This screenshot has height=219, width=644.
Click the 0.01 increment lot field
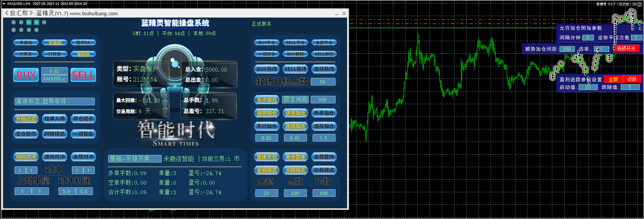pyautogui.click(x=295, y=138)
